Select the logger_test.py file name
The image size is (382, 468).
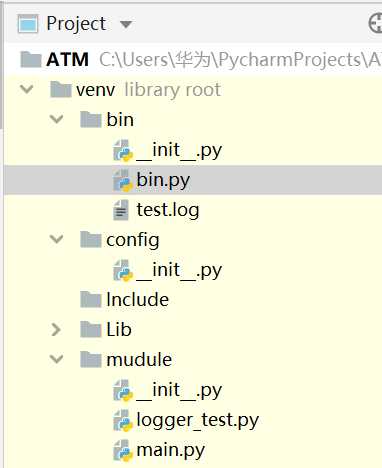(x=197, y=420)
